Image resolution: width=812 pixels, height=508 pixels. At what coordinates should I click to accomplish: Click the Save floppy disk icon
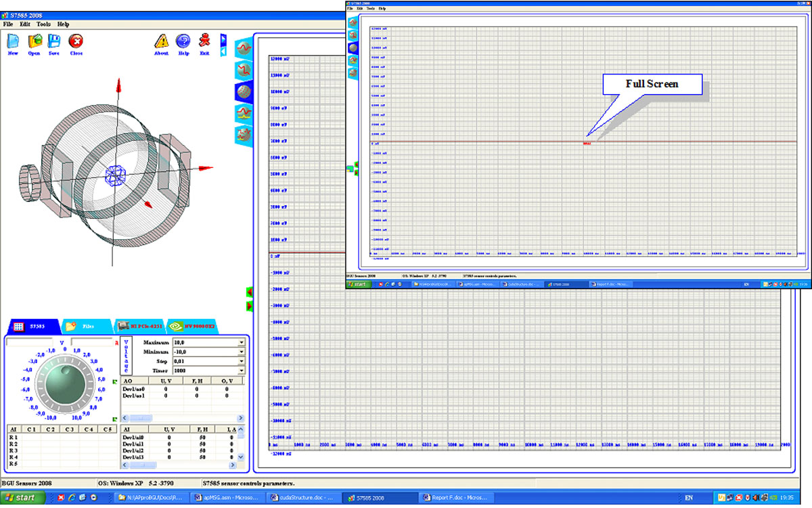click(x=54, y=42)
